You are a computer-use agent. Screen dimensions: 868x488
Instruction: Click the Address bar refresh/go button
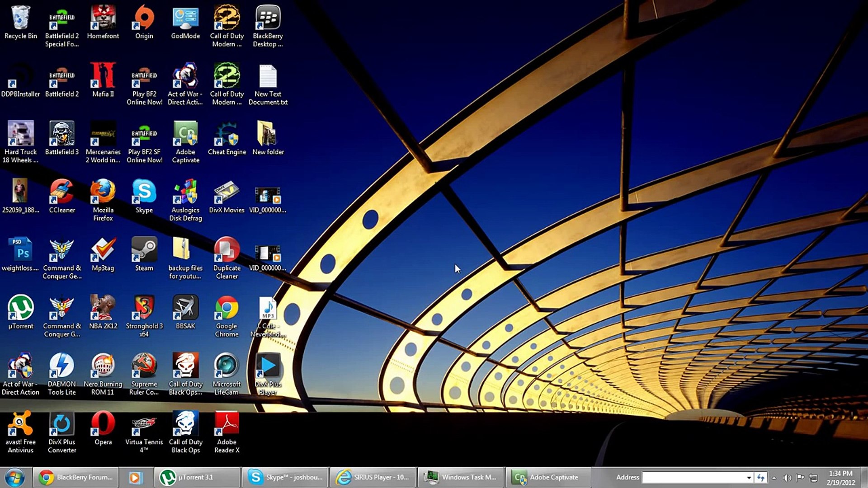point(761,478)
